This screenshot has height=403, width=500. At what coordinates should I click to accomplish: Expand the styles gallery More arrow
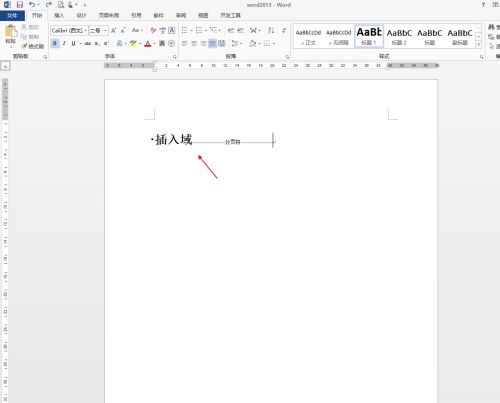point(479,44)
